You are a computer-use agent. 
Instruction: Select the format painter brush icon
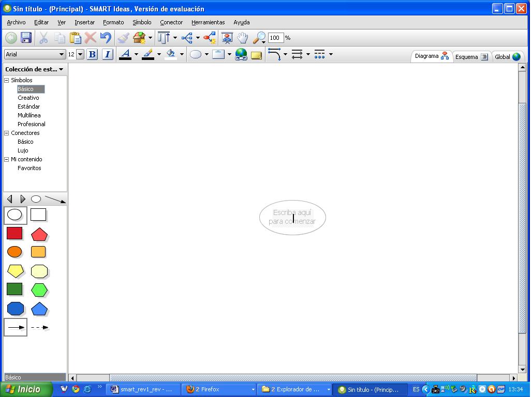(x=123, y=38)
